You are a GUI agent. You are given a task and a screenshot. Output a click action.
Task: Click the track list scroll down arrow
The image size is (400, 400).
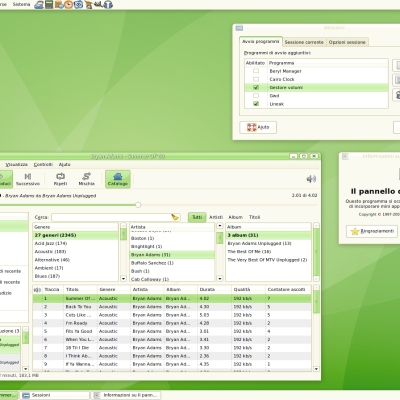point(316,369)
